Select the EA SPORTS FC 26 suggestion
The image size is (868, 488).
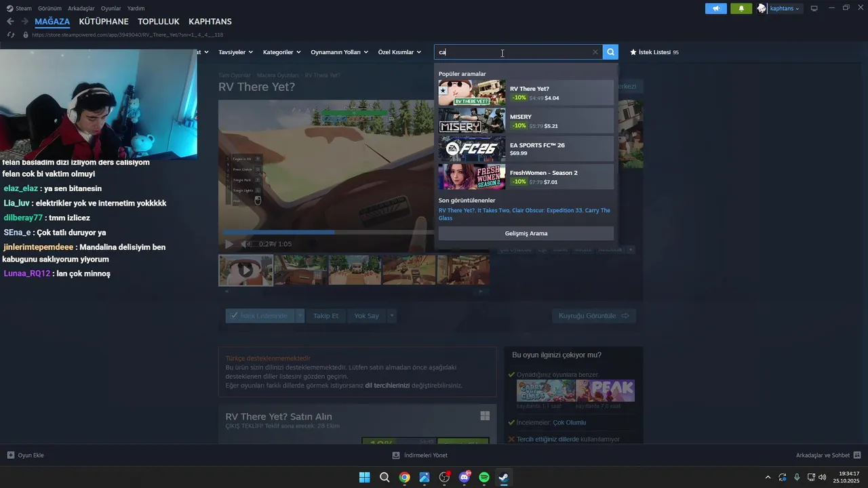pyautogui.click(x=526, y=149)
